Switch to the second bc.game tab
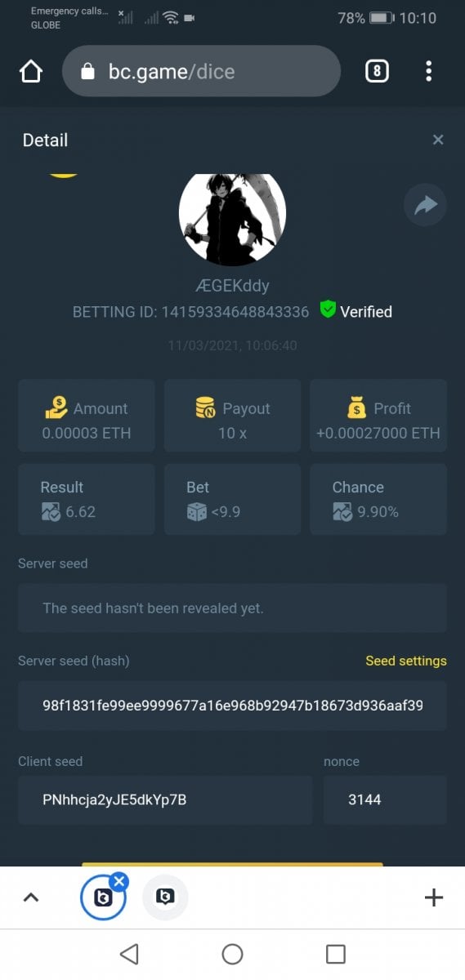 click(165, 898)
